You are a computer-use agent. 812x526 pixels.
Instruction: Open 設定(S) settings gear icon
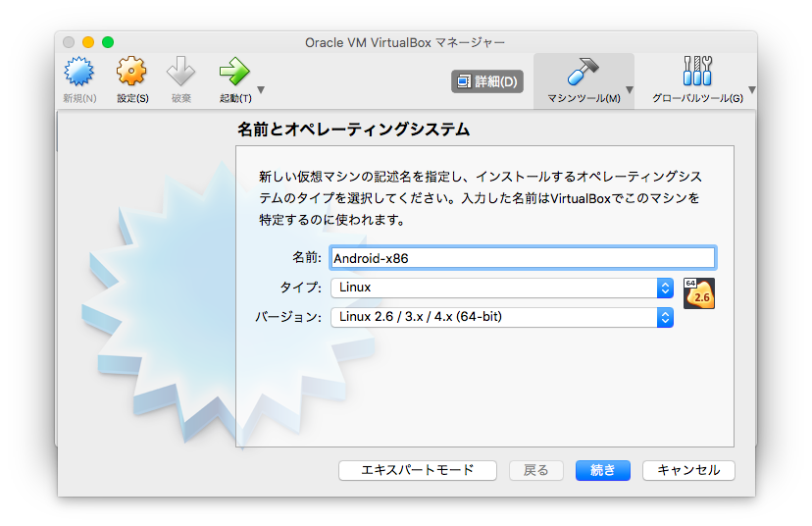[x=131, y=71]
